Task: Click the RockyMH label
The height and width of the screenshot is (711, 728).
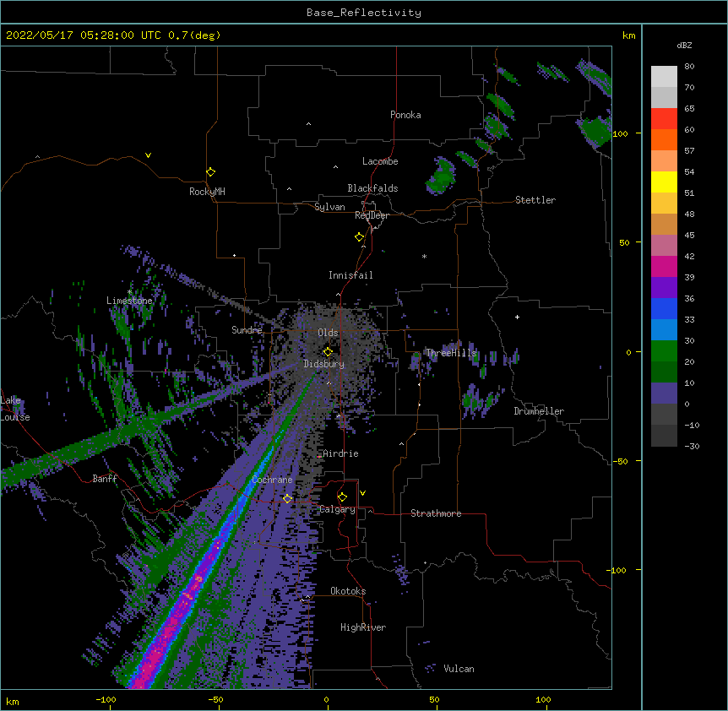Action: 207,192
